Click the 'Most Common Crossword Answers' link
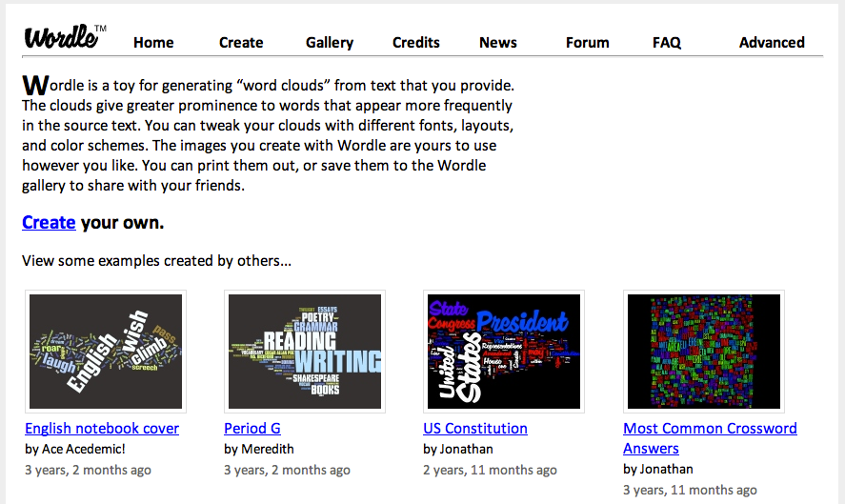 710,438
